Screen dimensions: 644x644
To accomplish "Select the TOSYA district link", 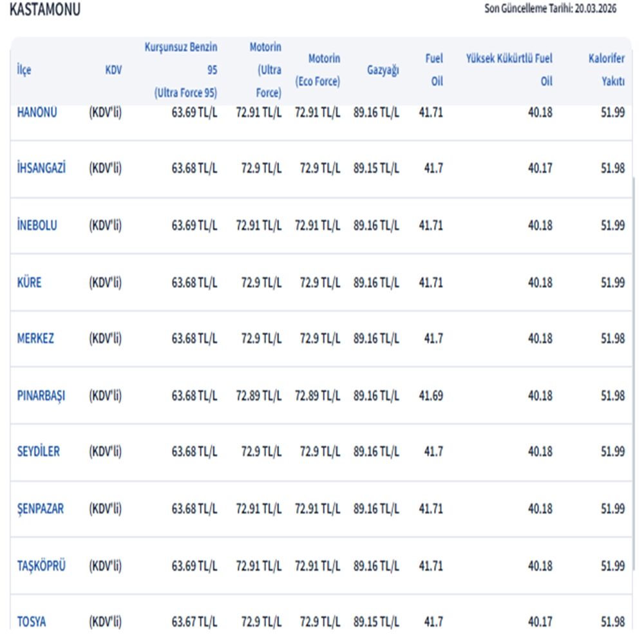I will tap(31, 622).
